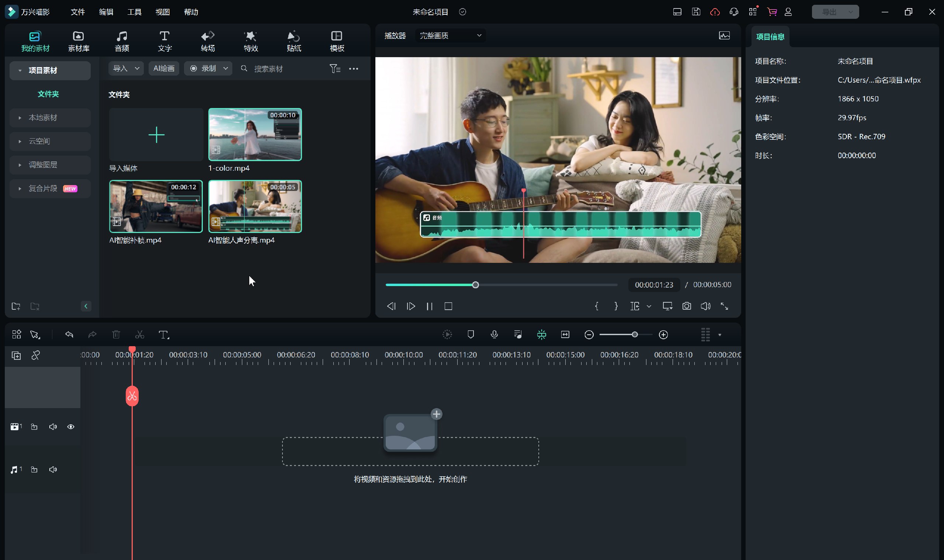Mute audio track 1 speaker icon

tap(53, 469)
